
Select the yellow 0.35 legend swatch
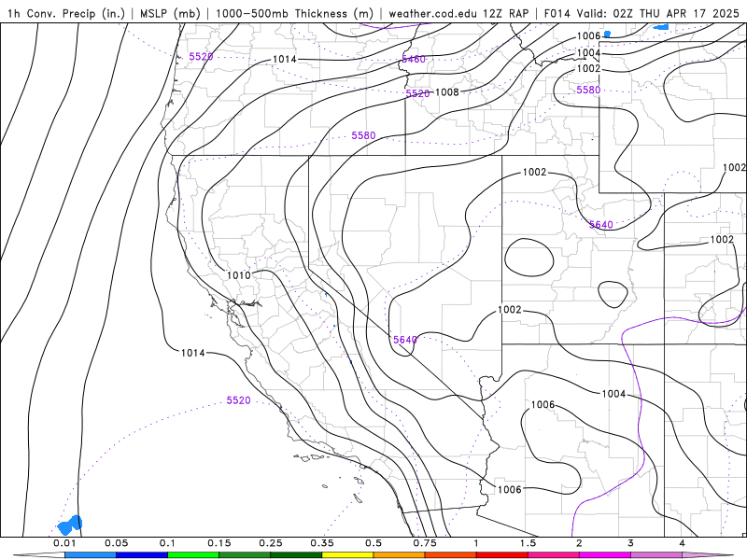pyautogui.click(x=347, y=555)
